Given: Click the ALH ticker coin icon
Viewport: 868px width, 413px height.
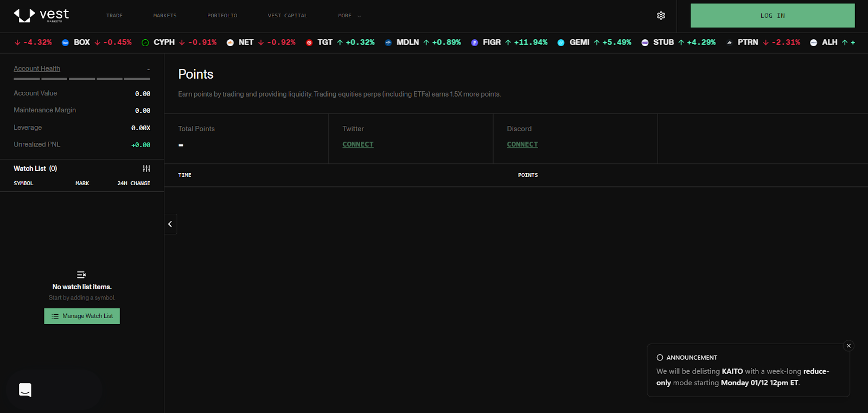Looking at the screenshot, I should (x=814, y=43).
